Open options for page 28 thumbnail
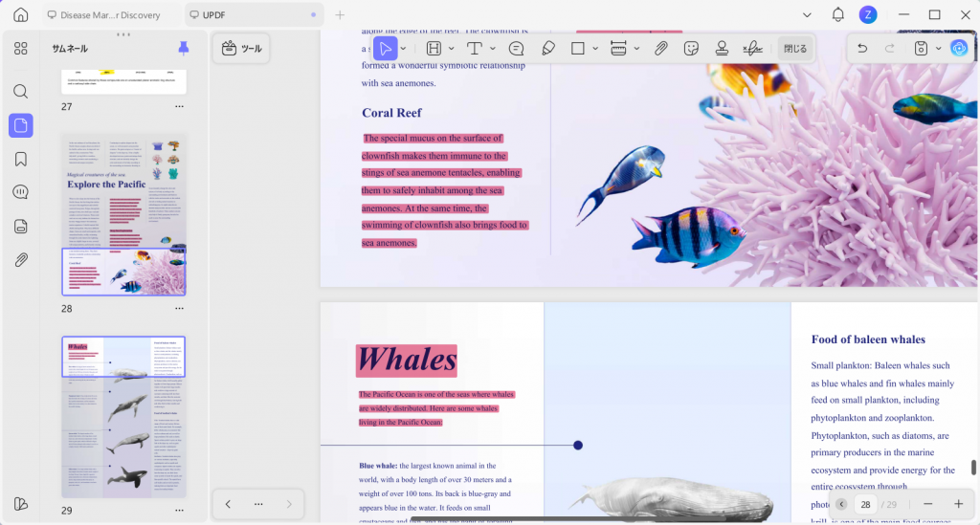Screen dimensions: 980x525 click(x=179, y=308)
